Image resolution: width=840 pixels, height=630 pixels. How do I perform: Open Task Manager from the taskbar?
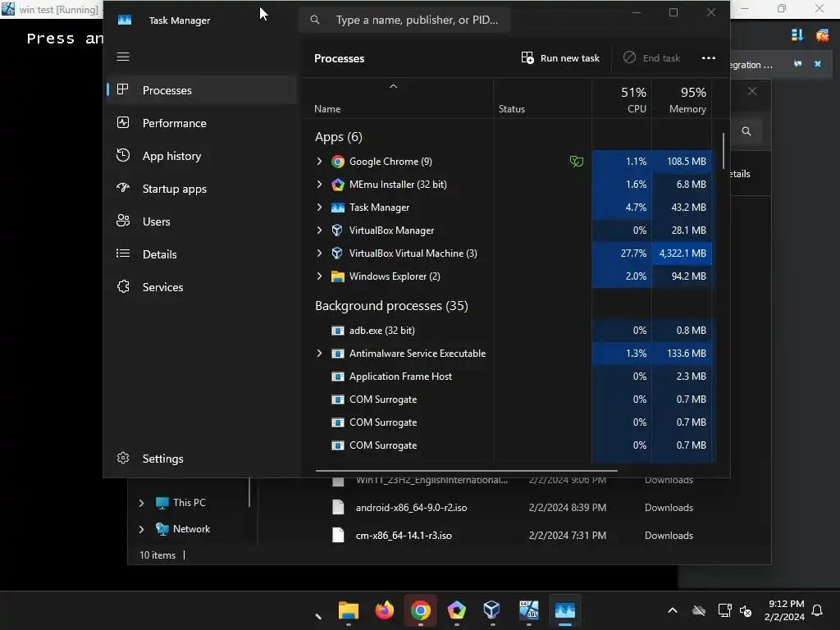pyautogui.click(x=564, y=610)
